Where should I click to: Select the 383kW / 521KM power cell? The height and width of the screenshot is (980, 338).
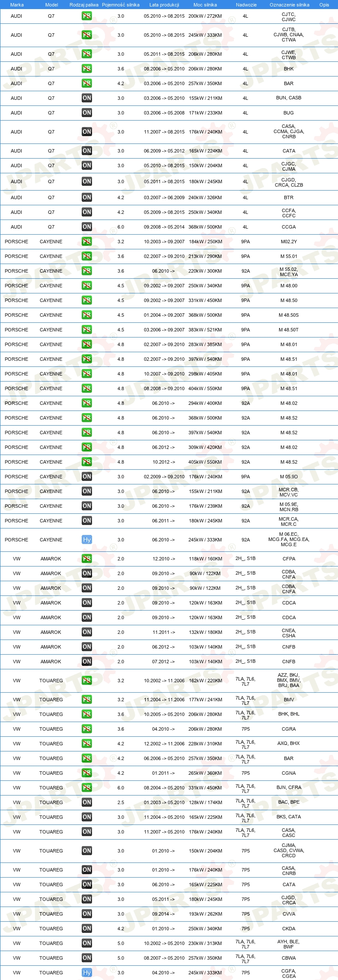[205, 330]
